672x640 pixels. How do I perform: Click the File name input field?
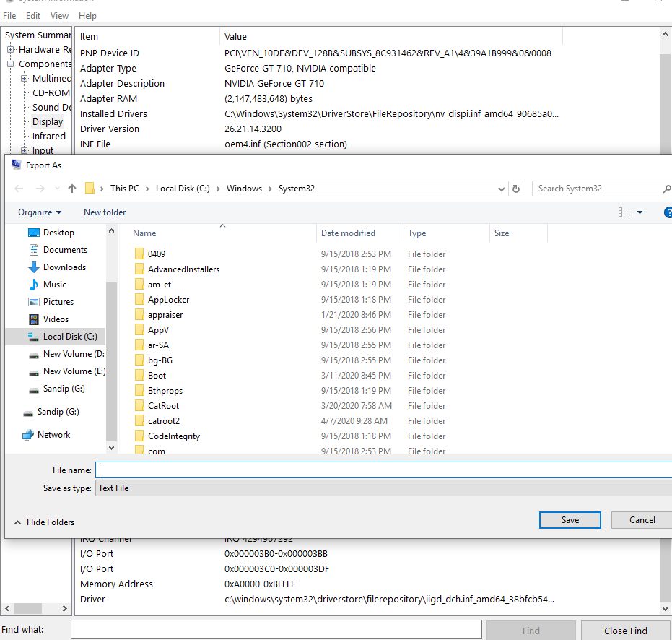383,470
